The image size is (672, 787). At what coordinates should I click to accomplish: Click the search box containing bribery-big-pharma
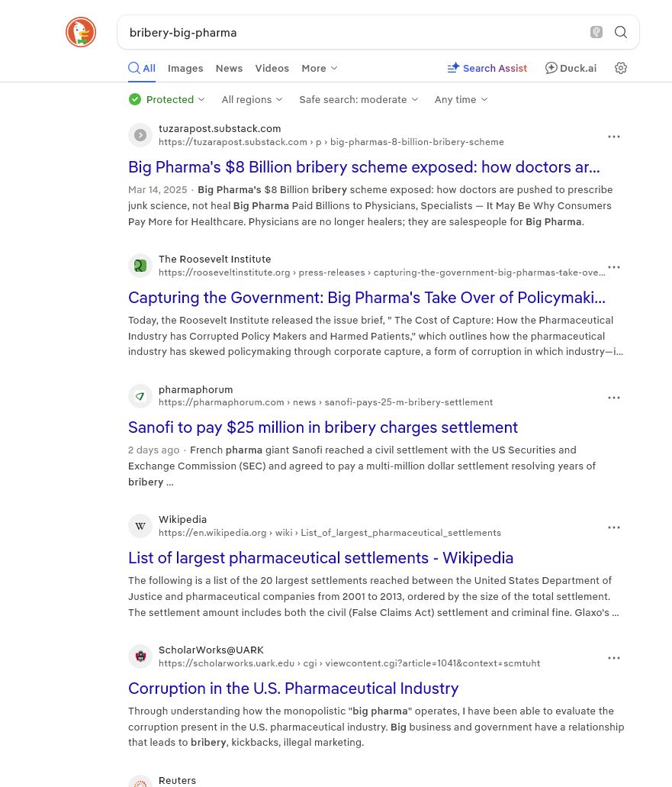point(351,32)
